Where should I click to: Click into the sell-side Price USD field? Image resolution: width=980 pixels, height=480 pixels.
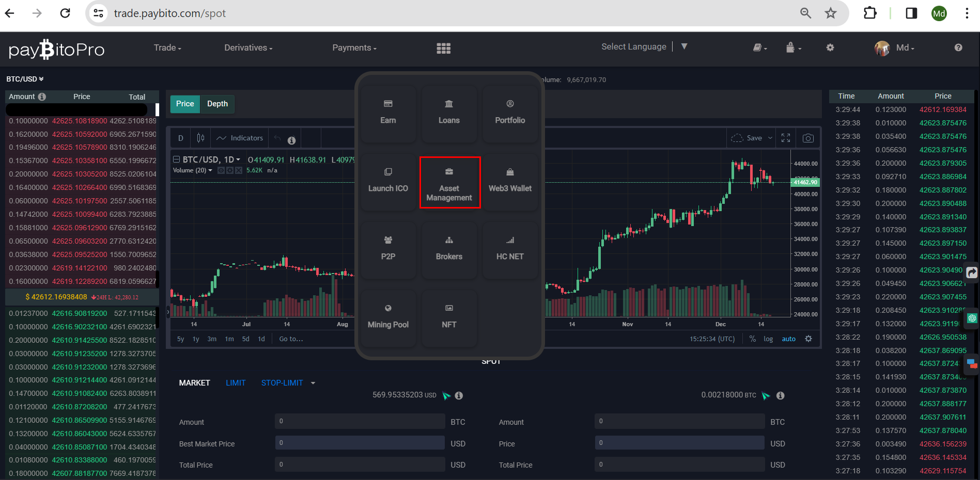pos(679,443)
